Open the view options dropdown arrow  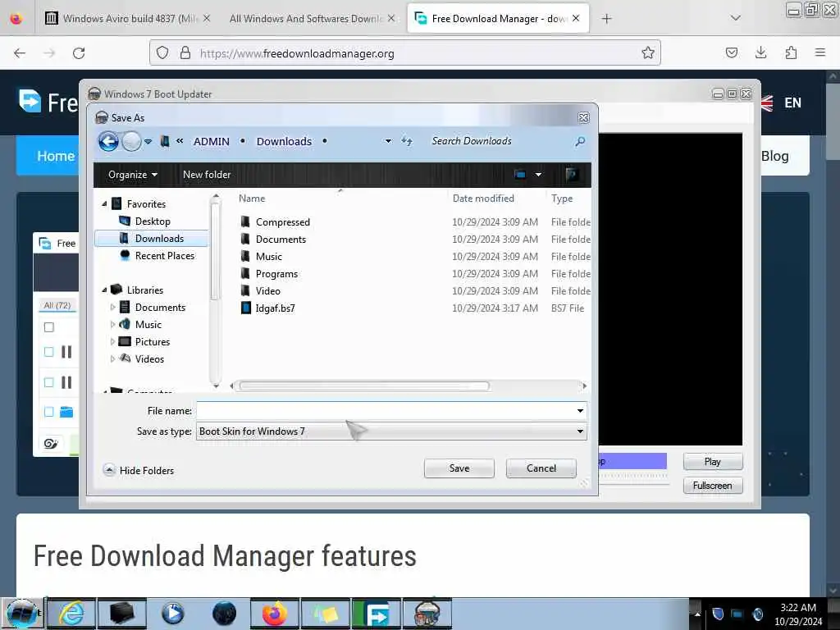(538, 175)
